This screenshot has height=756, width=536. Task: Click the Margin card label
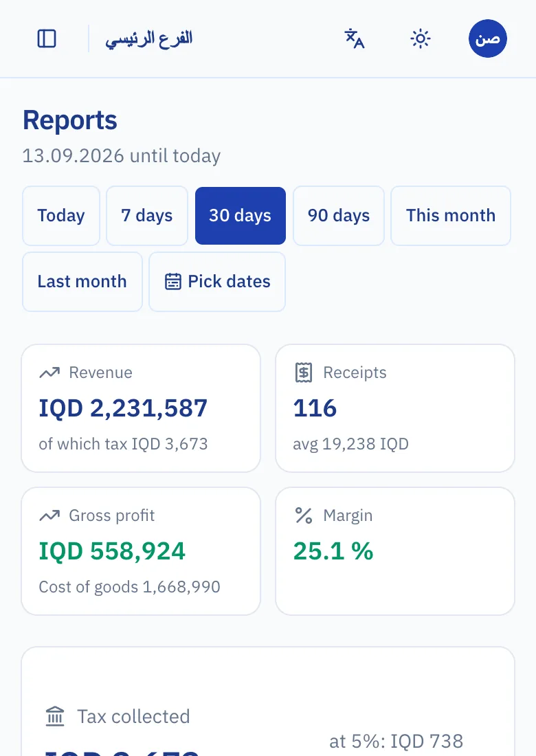click(x=348, y=516)
